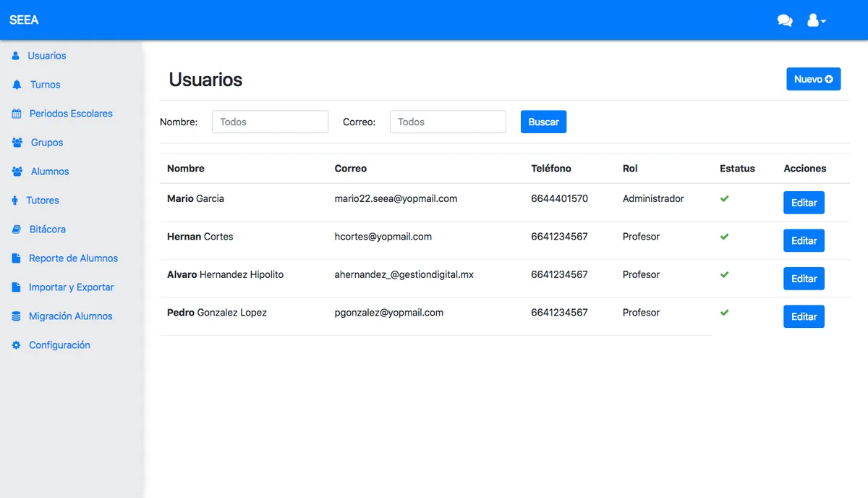868x498 pixels.
Task: Focus the Correo filter field
Action: (448, 122)
